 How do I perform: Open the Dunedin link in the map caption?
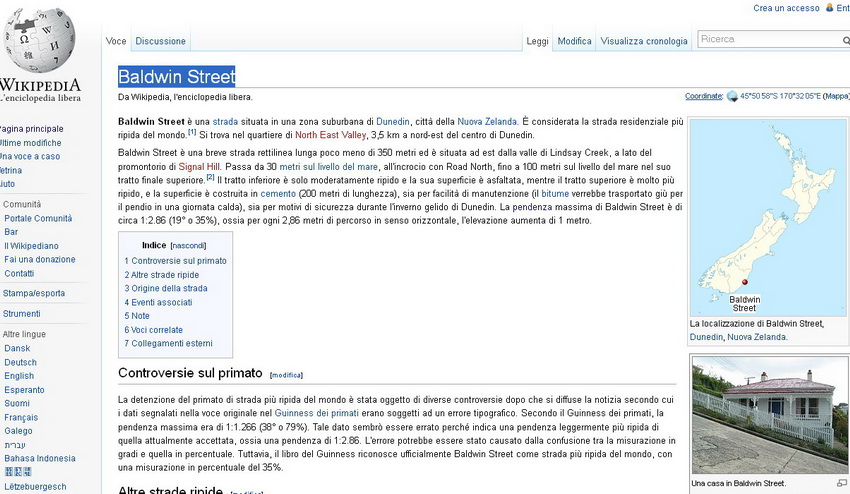pos(706,337)
